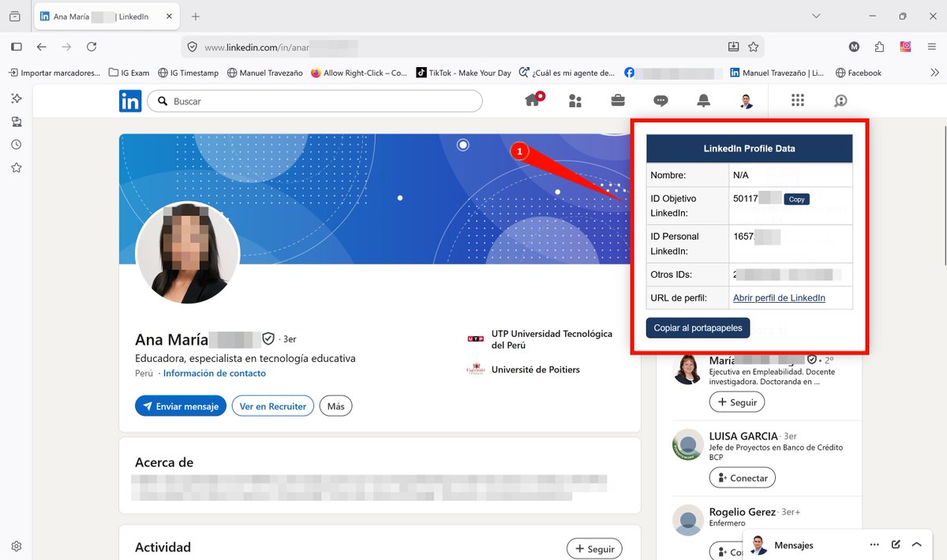List all tabs dropdown arrow
This screenshot has width=947, height=560.
pos(816,16)
